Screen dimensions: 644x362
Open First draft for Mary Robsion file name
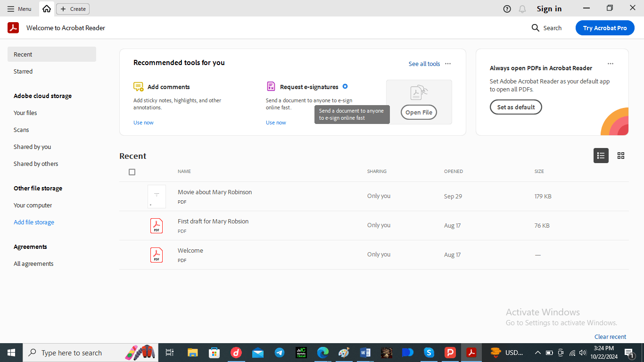pyautogui.click(x=213, y=221)
